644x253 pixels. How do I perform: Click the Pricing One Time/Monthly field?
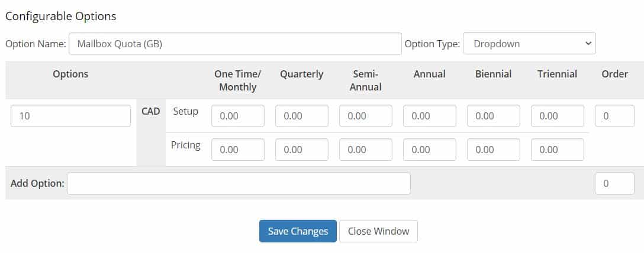(x=238, y=150)
